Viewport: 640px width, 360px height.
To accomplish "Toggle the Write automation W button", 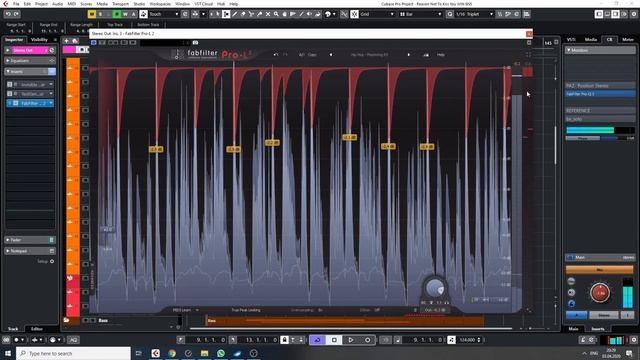I will [x=125, y=14].
